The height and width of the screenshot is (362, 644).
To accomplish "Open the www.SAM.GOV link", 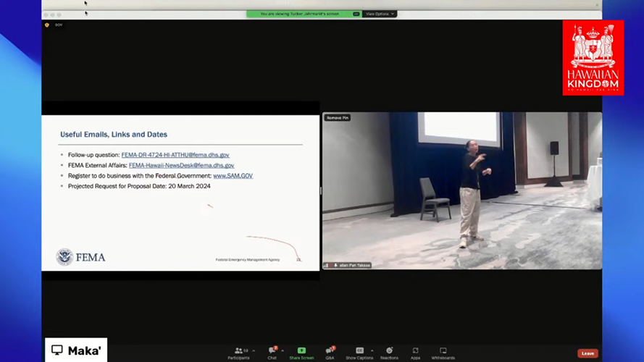I will coord(233,176).
